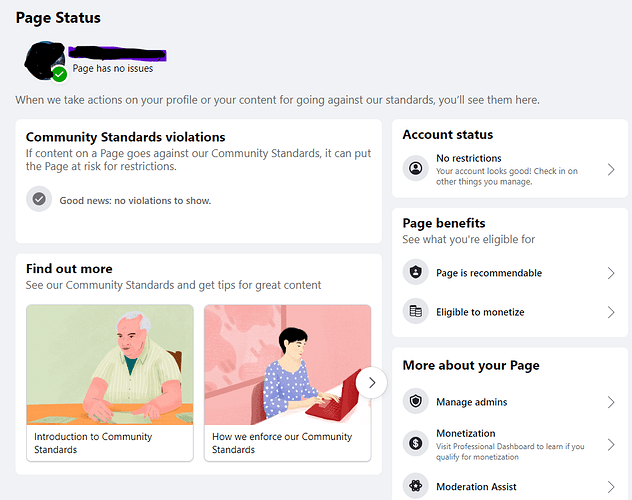Open chevron next to Eligible to monetize
The width and height of the screenshot is (632, 500).
(x=611, y=312)
